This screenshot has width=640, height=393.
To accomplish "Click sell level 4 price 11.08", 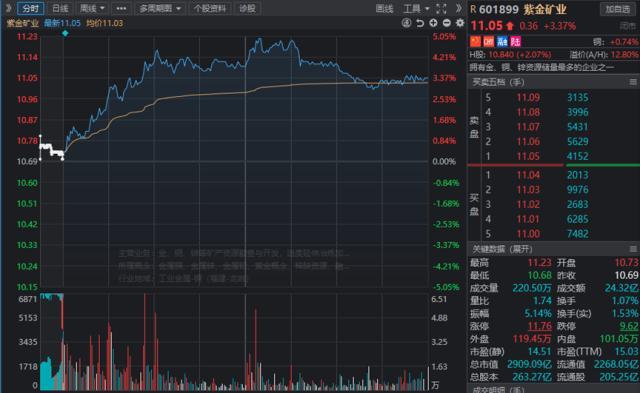I will tap(528, 112).
